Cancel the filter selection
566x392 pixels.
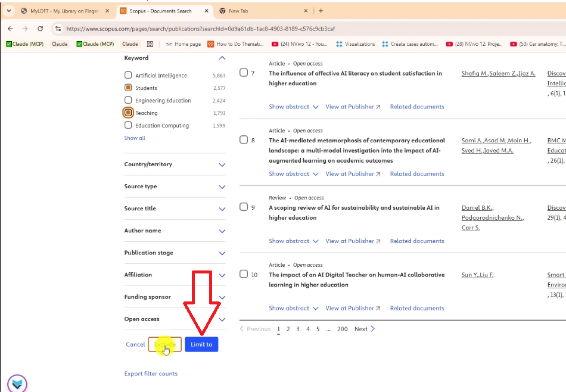point(135,344)
